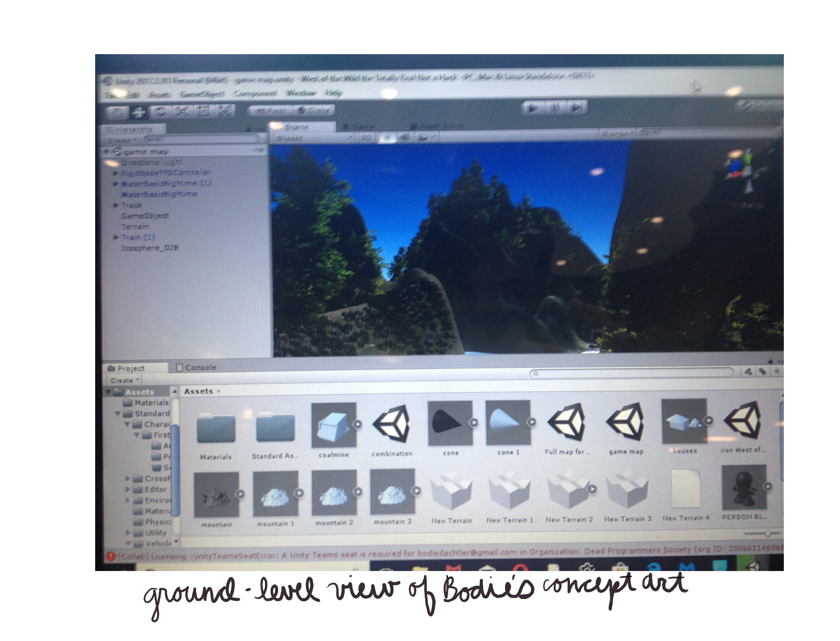Select the coalmine asset thumbnail

coord(334,425)
